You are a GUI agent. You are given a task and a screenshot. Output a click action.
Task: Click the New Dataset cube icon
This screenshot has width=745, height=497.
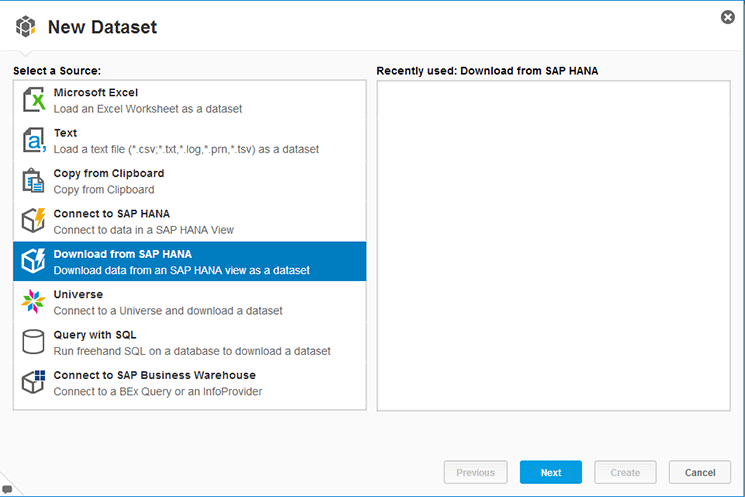[x=27, y=27]
